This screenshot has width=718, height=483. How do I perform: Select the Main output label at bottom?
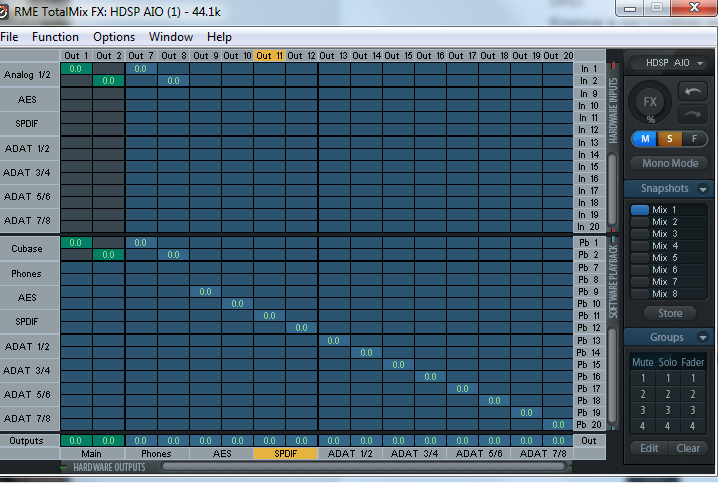tap(92, 454)
